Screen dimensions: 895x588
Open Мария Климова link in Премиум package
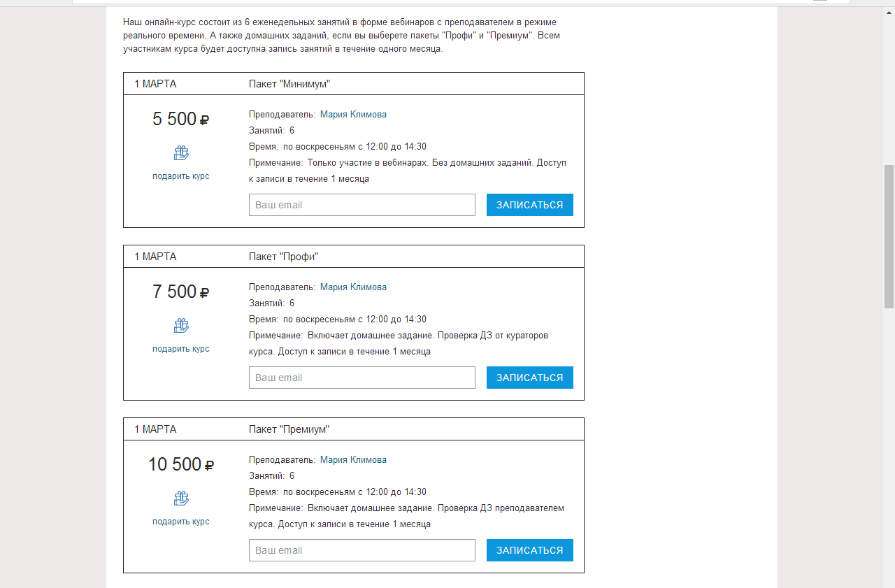coord(353,460)
